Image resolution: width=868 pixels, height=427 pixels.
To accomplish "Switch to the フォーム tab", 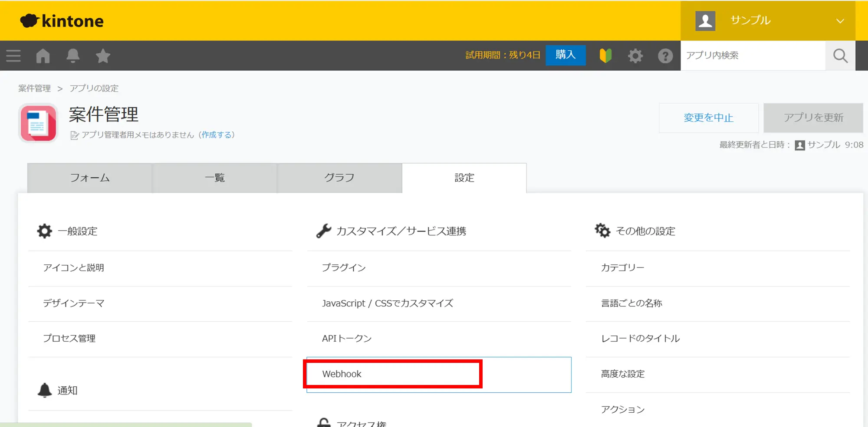I will (90, 178).
